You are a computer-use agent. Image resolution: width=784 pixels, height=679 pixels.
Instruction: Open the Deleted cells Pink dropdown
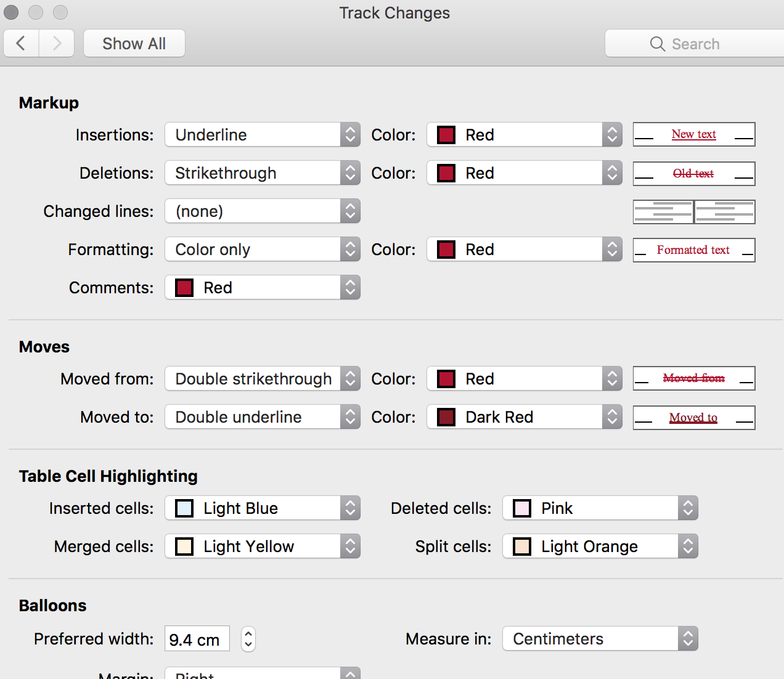[x=600, y=508]
